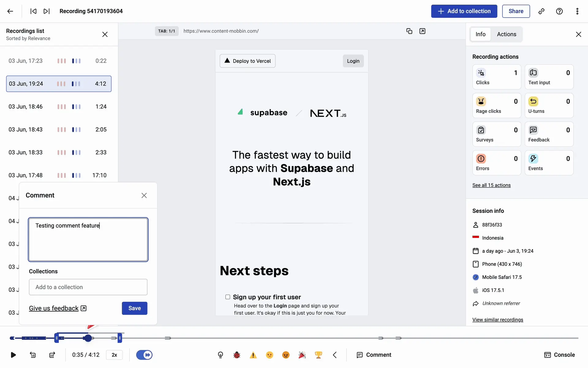Toggle the skip inactivity switch
The height and width of the screenshot is (368, 588).
[x=144, y=355]
